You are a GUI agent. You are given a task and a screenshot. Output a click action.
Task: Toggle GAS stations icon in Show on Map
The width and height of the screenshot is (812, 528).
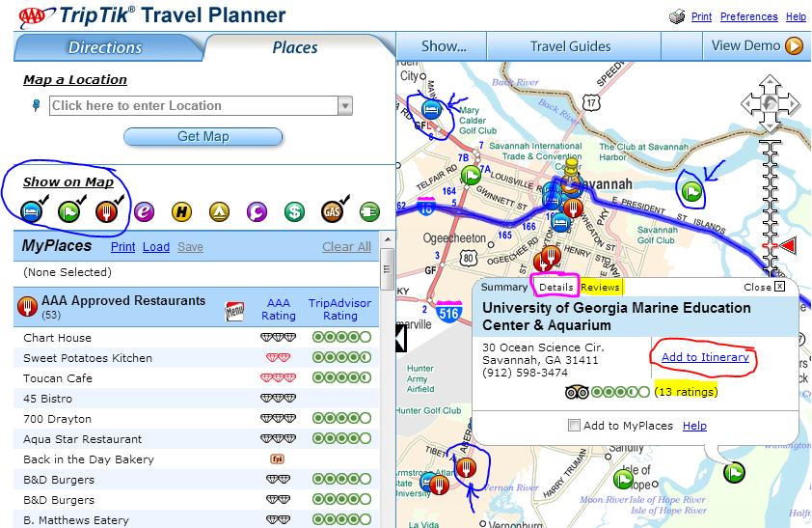pyautogui.click(x=332, y=212)
